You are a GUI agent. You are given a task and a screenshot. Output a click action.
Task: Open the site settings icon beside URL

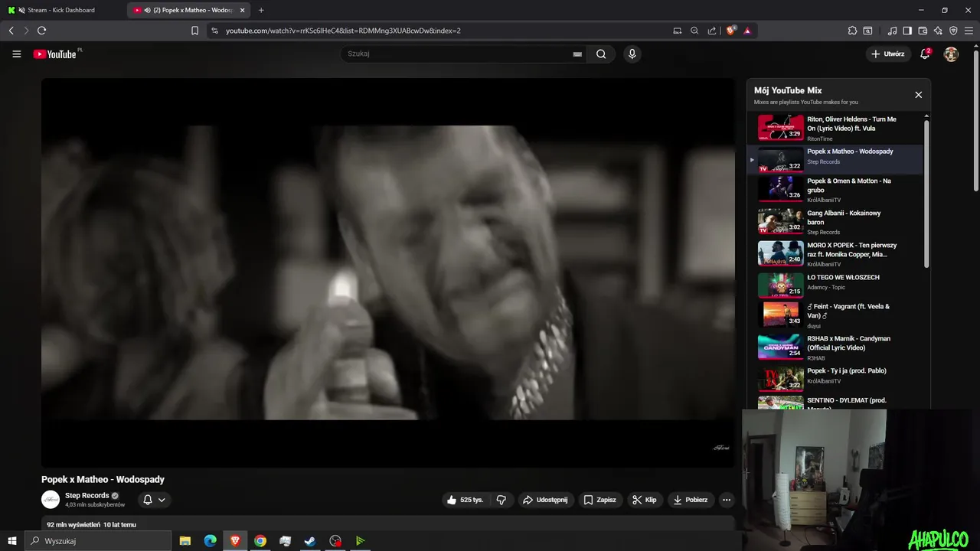pos(214,31)
